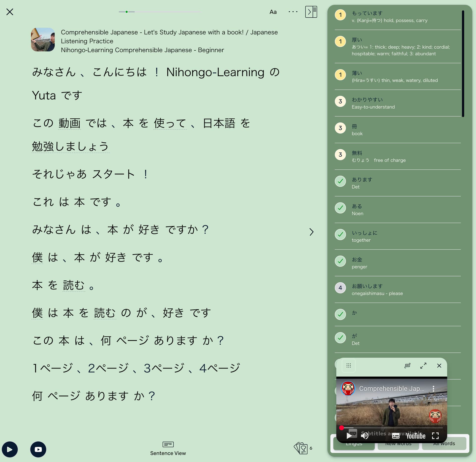Image resolution: width=476 pixels, height=462 pixels.
Task: Toggle the known checkmark for いっしょに
Action: [x=340, y=234]
